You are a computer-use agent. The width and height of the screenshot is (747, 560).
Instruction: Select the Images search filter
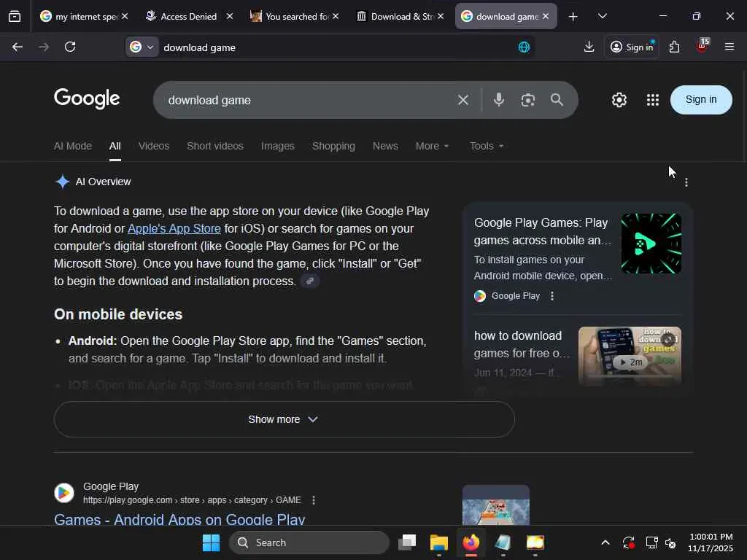point(278,146)
